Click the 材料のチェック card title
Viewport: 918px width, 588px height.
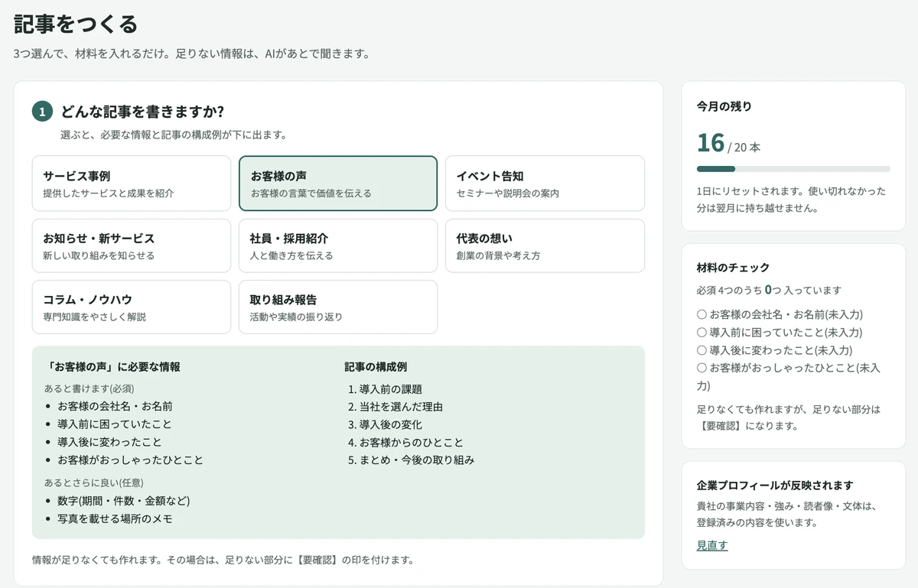coord(734,268)
